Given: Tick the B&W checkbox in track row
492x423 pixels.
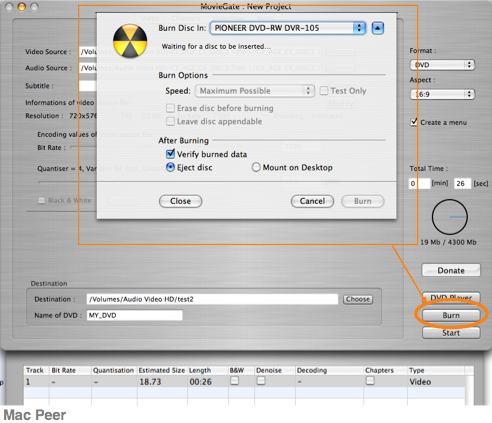Looking at the screenshot, I should point(234,381).
